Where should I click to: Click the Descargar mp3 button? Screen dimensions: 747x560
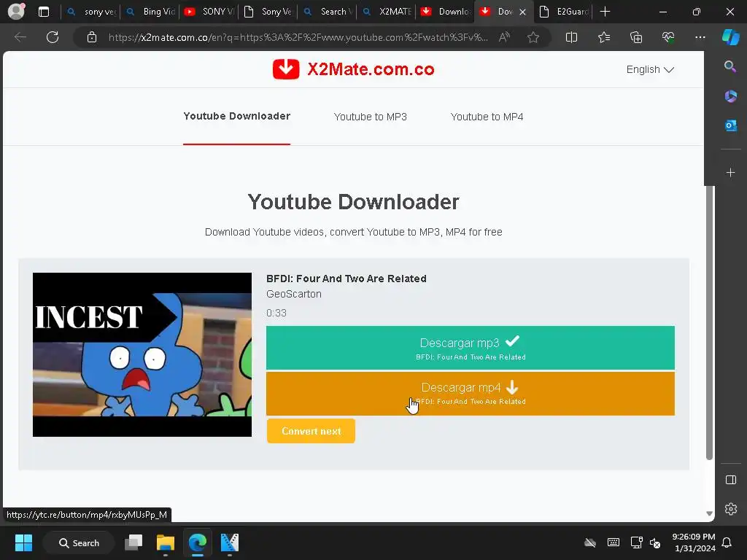click(471, 348)
